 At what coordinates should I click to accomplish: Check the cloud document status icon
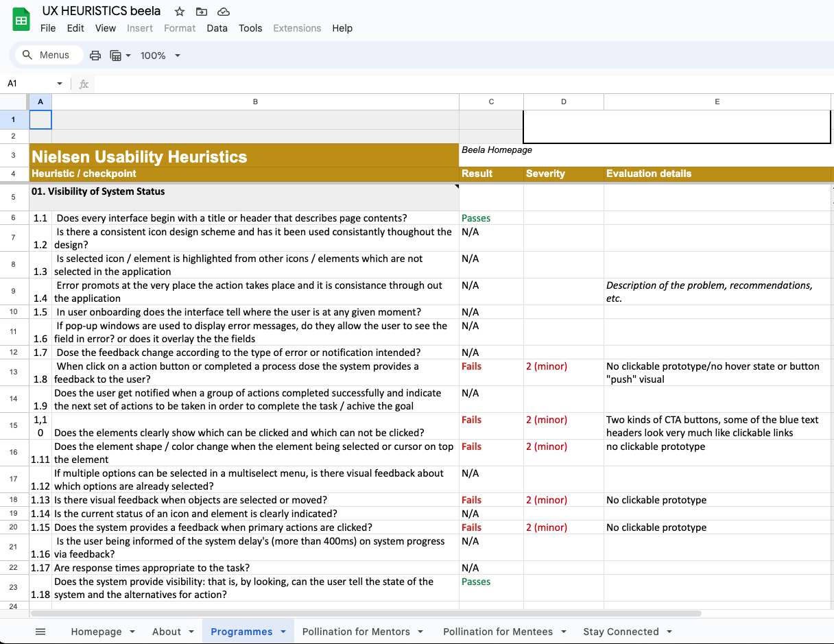(x=223, y=11)
